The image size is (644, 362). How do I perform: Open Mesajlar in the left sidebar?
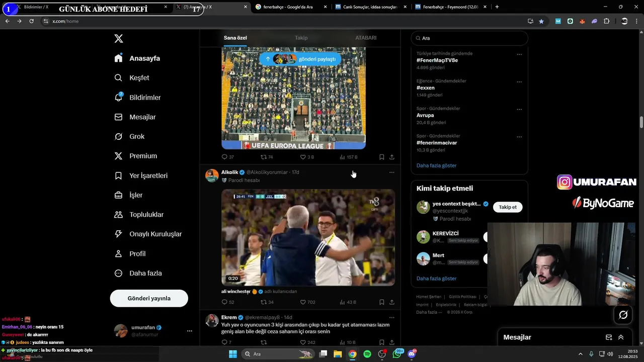pos(135,117)
